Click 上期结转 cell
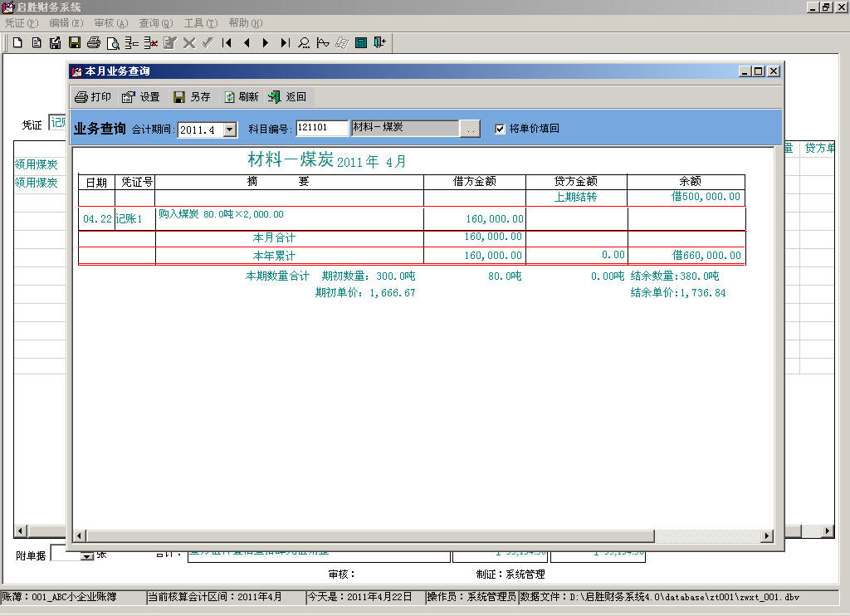 [575, 197]
